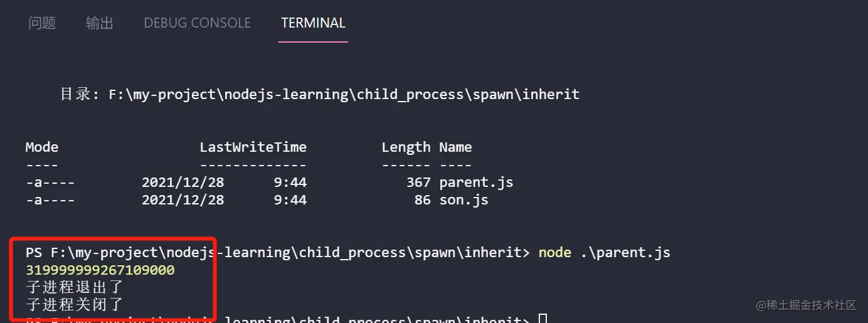Image resolution: width=868 pixels, height=323 pixels.
Task: Click the Length column header
Action: pos(406,147)
